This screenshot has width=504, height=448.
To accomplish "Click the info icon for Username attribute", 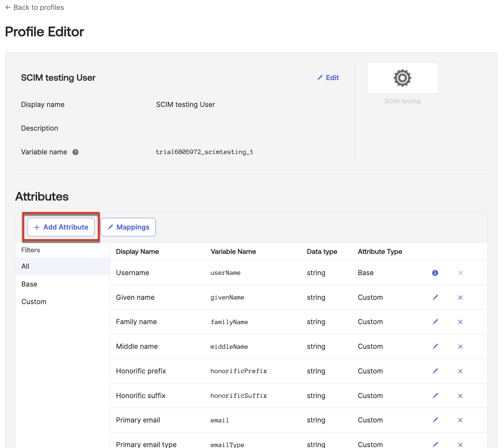I will pyautogui.click(x=435, y=273).
